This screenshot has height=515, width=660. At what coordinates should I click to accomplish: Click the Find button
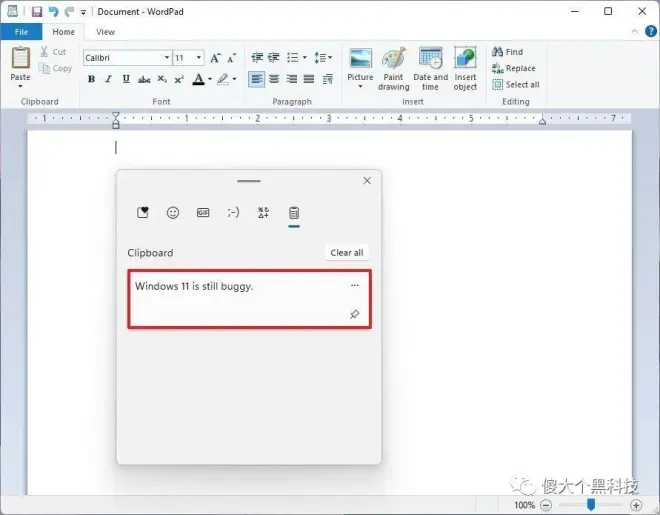tap(508, 52)
